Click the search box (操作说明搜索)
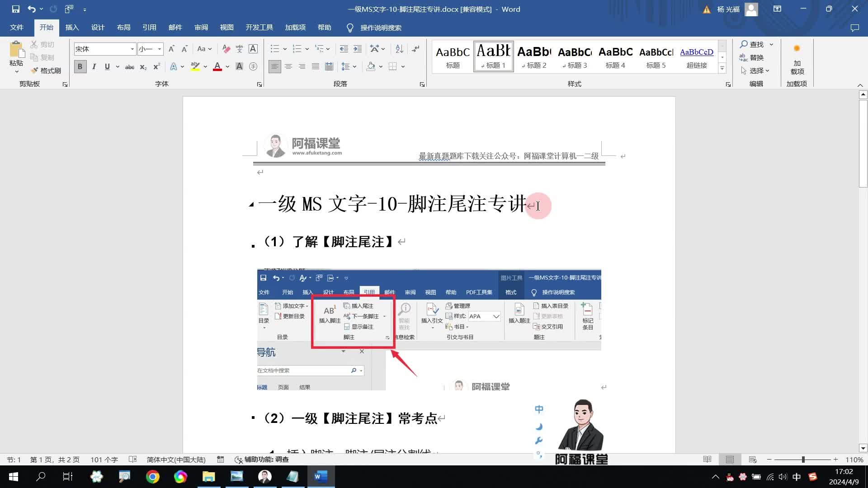Viewport: 868px width, 488px height. pyautogui.click(x=381, y=28)
